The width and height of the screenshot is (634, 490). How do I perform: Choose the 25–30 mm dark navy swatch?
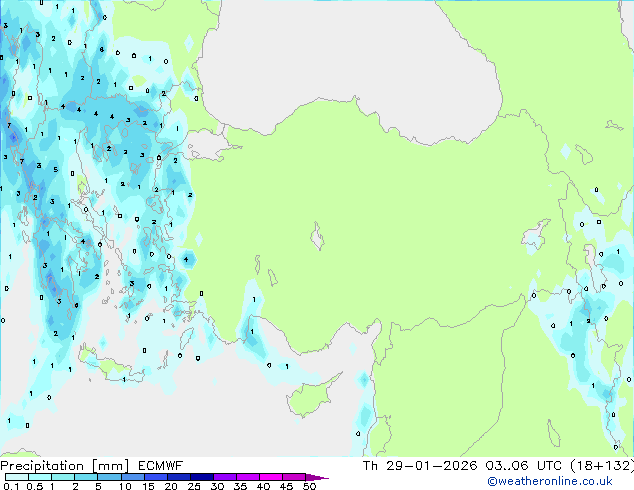pyautogui.click(x=202, y=477)
